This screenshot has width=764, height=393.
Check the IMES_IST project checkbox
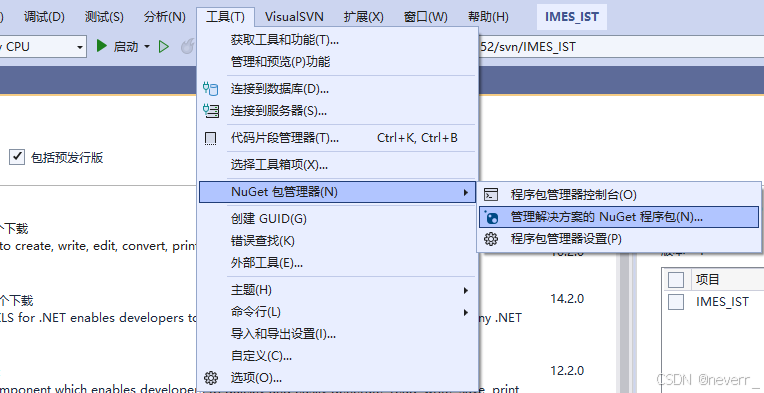[x=675, y=302]
